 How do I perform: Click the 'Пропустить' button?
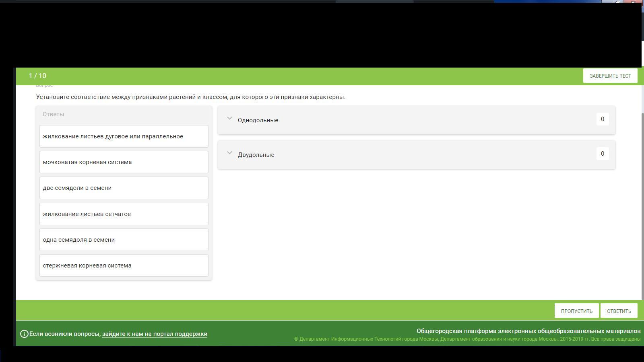[x=576, y=311]
